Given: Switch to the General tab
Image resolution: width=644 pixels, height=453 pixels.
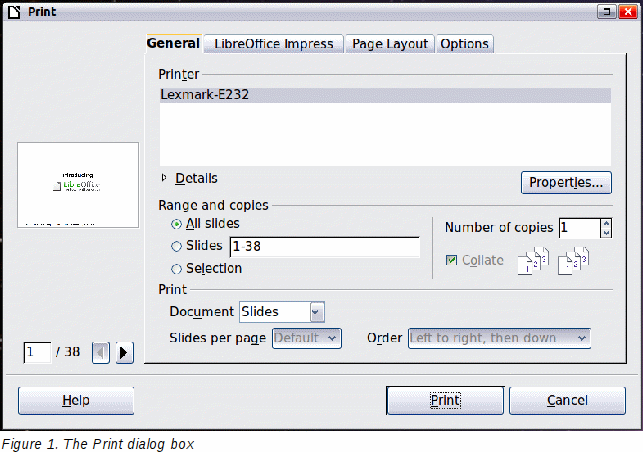Looking at the screenshot, I should click(x=173, y=44).
